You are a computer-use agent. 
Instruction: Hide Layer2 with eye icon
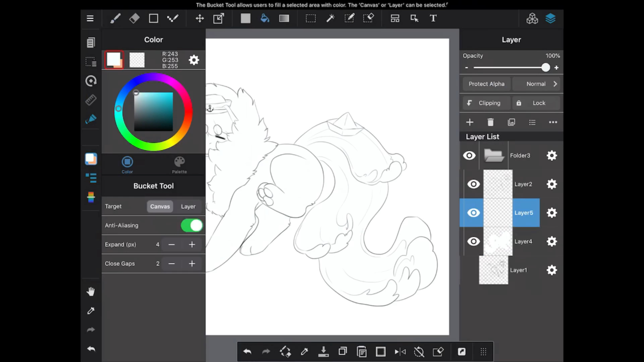coord(474,184)
